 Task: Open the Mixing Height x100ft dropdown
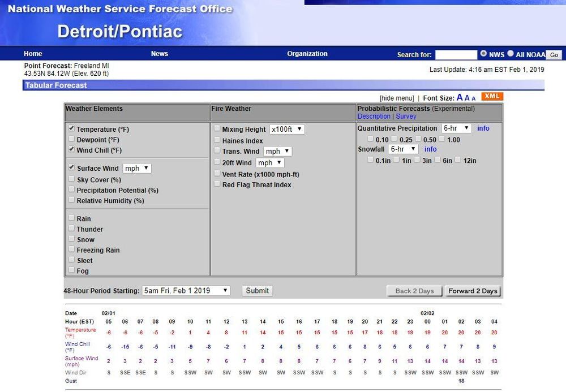coord(287,129)
